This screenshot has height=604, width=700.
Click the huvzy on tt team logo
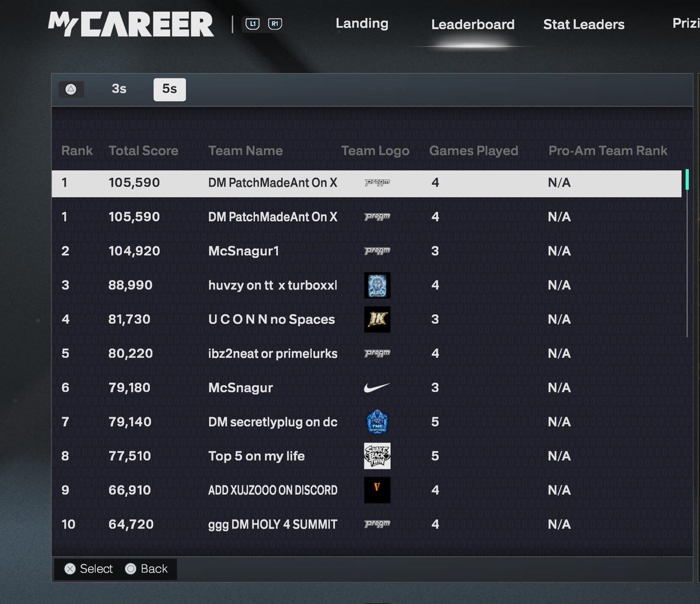pos(377,285)
